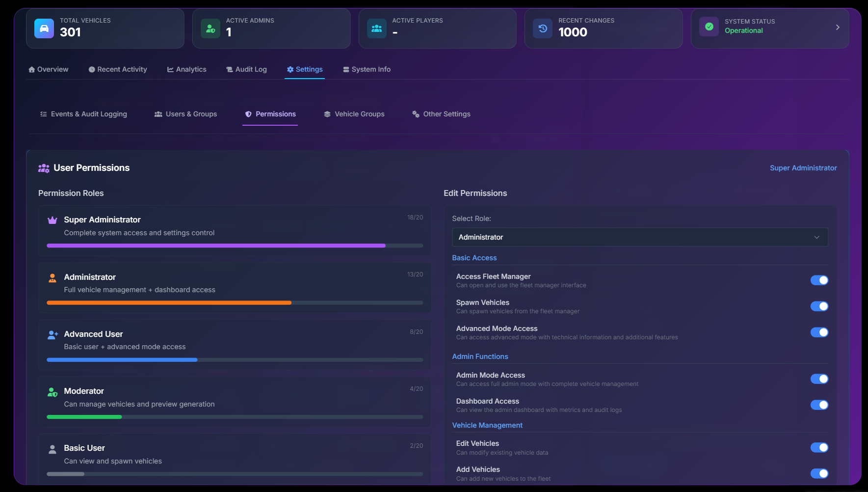Open the Vehicle Groups settings tab
This screenshot has height=492, width=868.
(354, 114)
